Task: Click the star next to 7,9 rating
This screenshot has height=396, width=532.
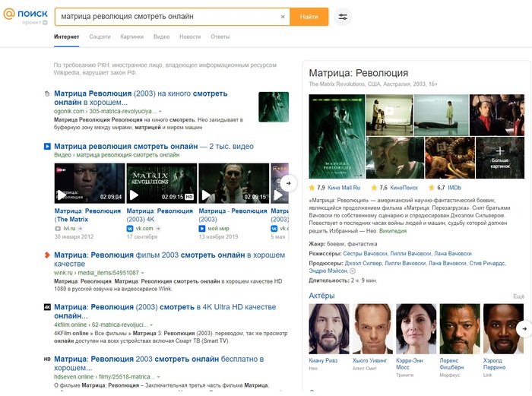Action: [x=312, y=188]
